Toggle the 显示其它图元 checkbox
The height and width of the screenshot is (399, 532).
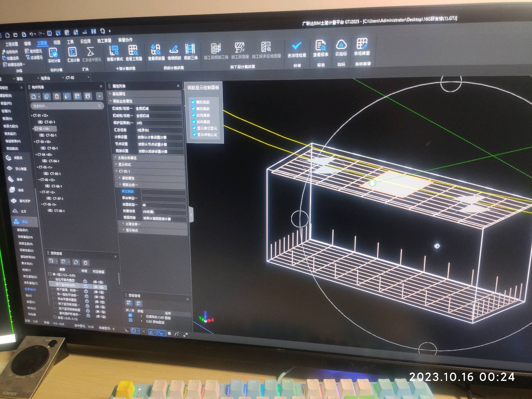[x=194, y=128]
